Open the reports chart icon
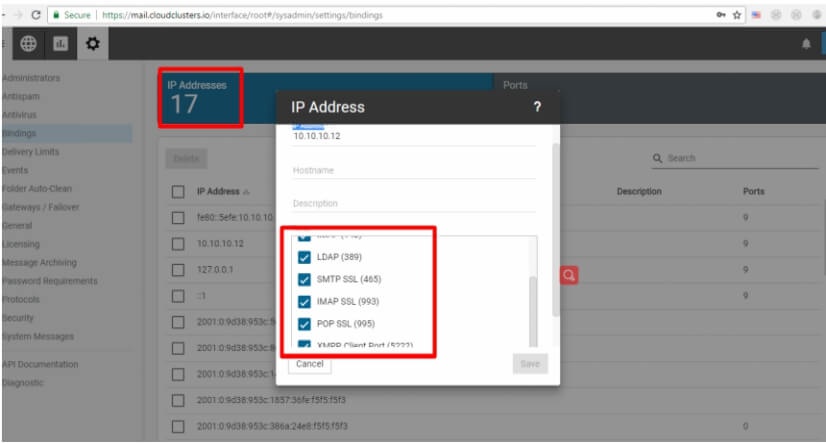Viewport: 826px width, 443px height. tap(61, 43)
